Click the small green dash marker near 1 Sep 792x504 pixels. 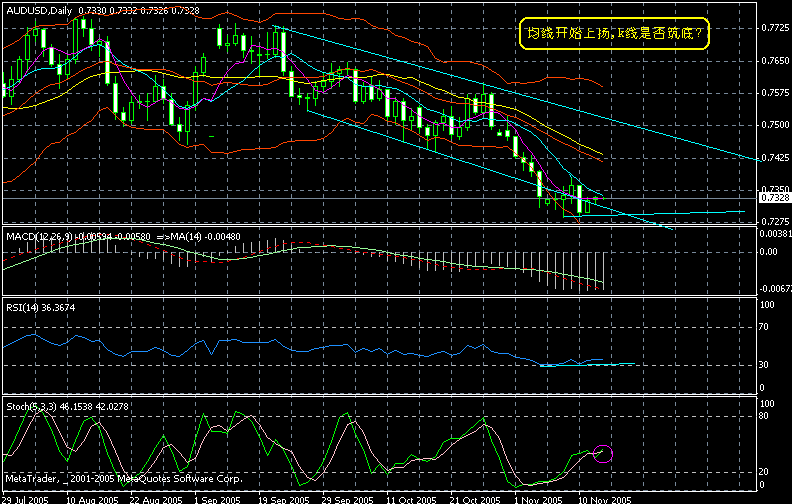click(x=210, y=136)
